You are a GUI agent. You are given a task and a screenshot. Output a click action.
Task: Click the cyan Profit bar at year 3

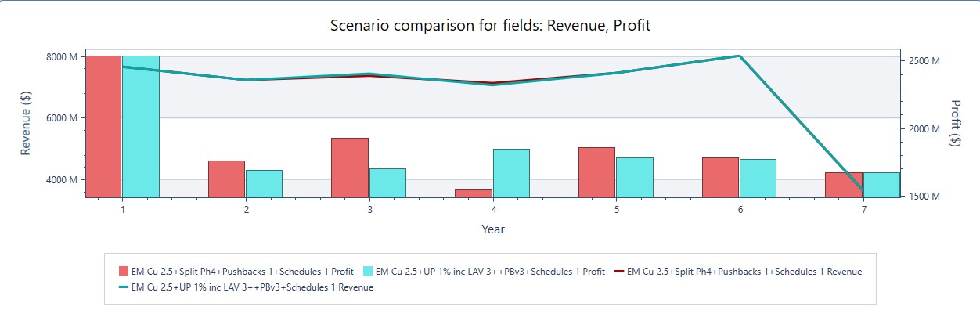coord(387,182)
